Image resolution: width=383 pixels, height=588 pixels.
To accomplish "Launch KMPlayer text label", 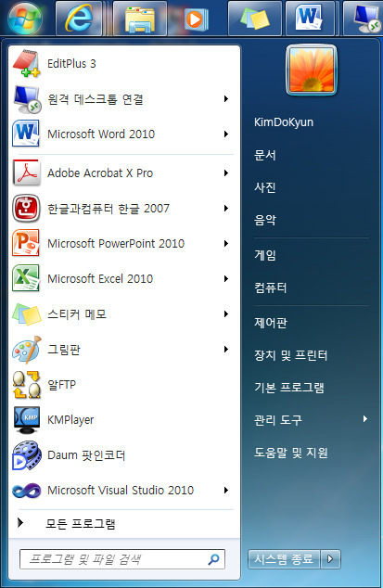I will coord(70,420).
